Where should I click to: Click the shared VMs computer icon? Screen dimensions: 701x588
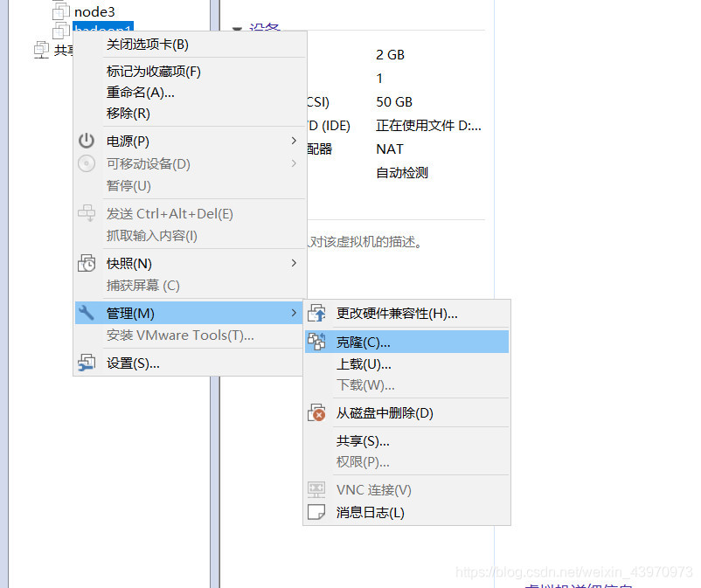click(x=42, y=50)
